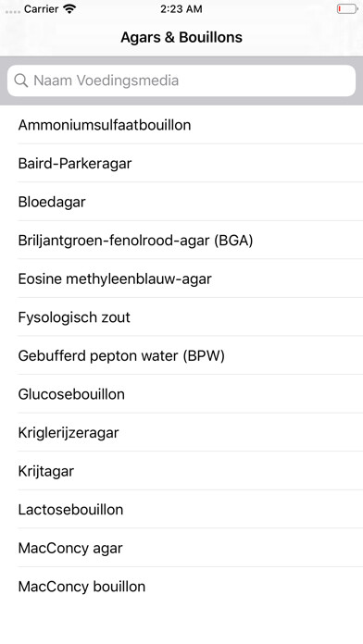Tap the 2:23 AM clock
363x644 pixels.
pos(181,9)
